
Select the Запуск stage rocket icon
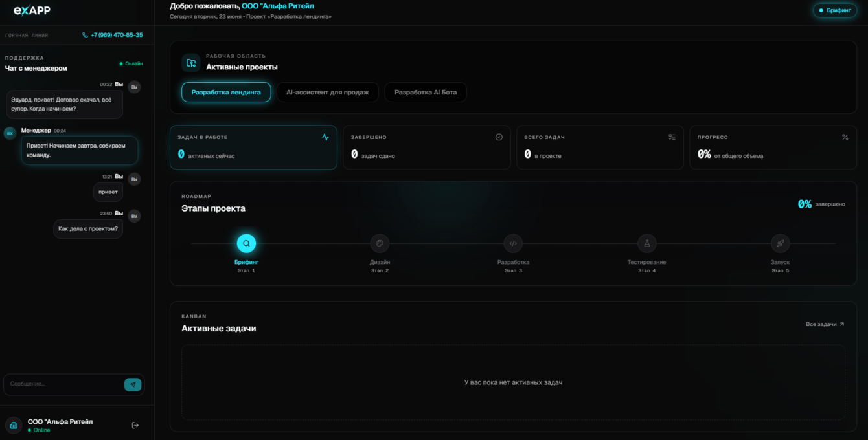coord(780,243)
